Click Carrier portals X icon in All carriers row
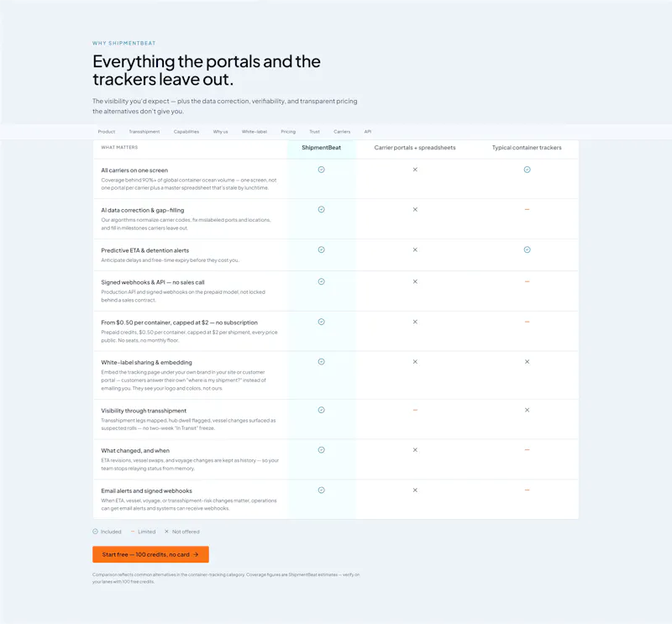The height and width of the screenshot is (624, 672). tap(415, 170)
